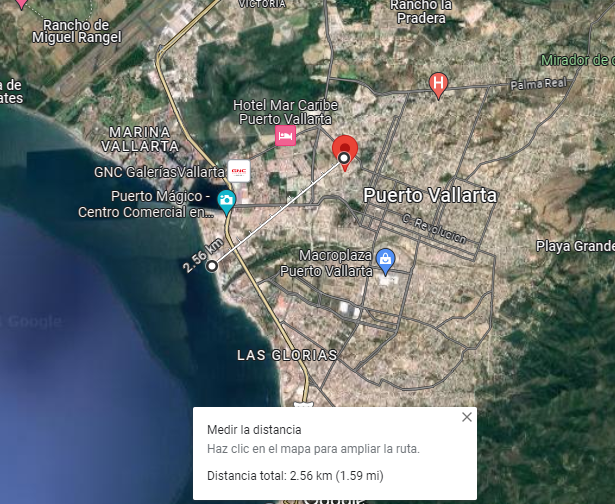Open the GNC GaleríasVallarta label
The height and width of the screenshot is (504, 615).
[x=159, y=172]
